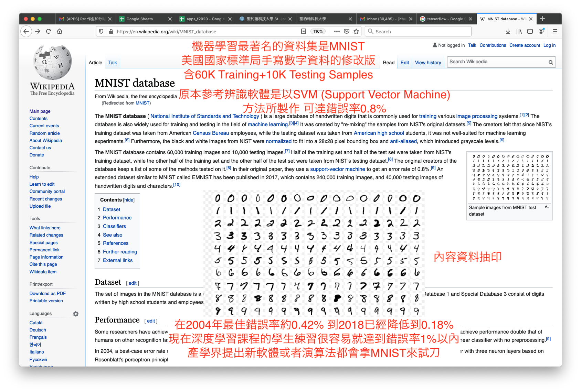Screen dimensions: 581x392
Task: Open View history tab
Action: [x=428, y=63]
